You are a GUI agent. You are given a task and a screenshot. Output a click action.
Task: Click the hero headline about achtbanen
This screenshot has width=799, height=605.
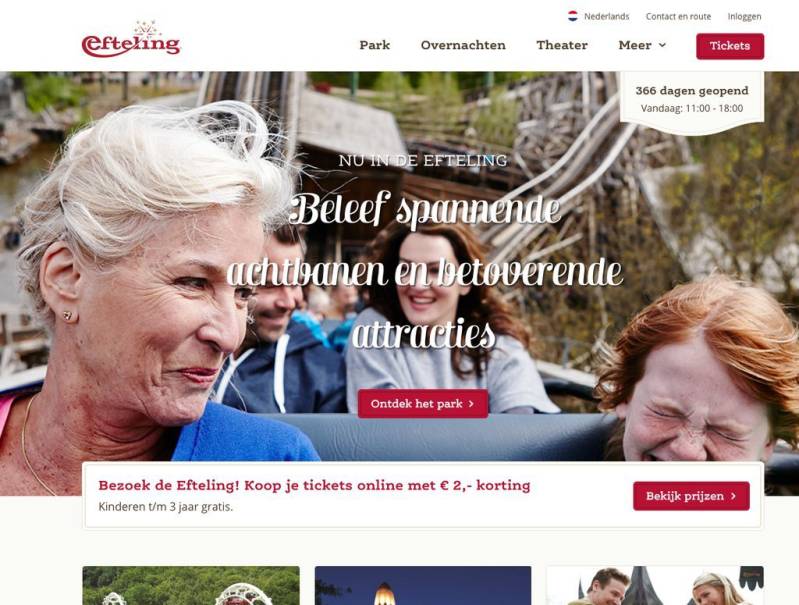point(424,271)
